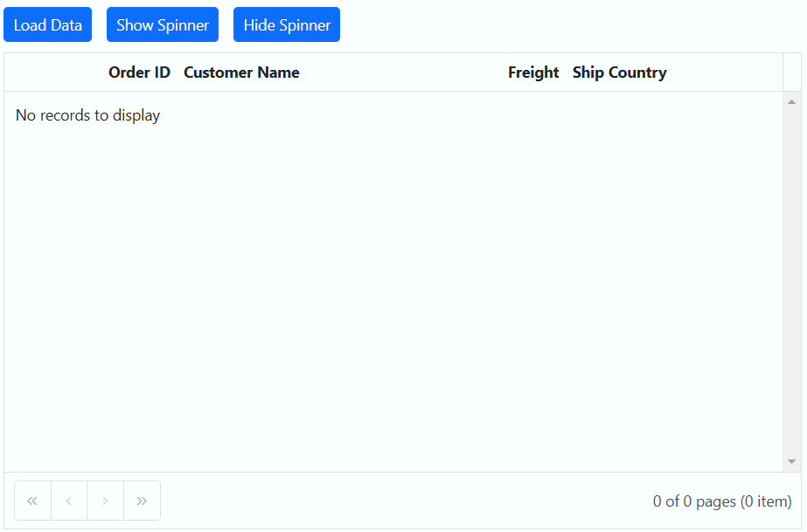Click the scrollbar up arrow

pyautogui.click(x=791, y=101)
